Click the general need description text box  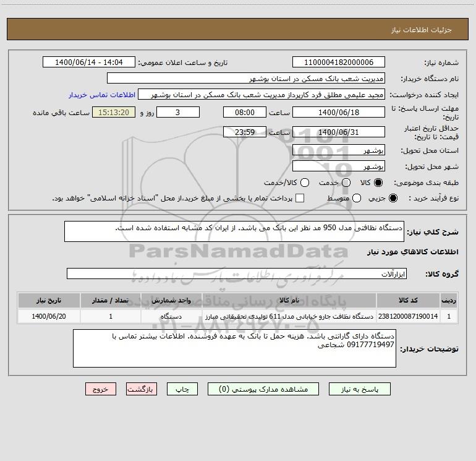pos(234,231)
